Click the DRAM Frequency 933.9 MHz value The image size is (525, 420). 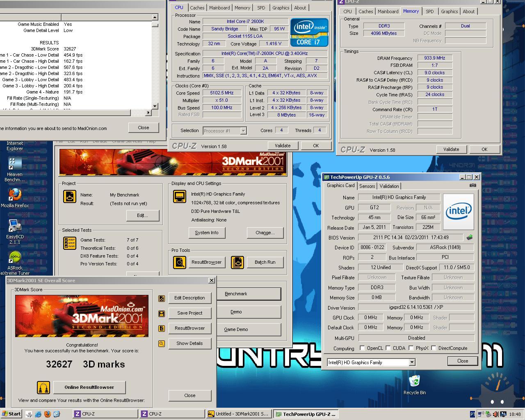click(435, 58)
